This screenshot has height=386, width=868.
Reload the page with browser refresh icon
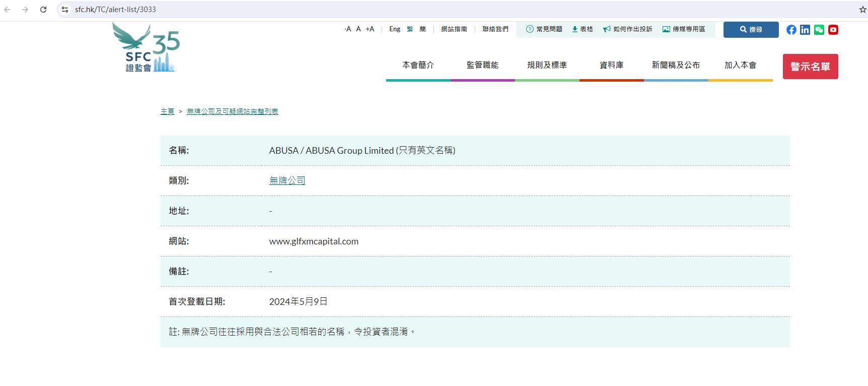pos(43,10)
